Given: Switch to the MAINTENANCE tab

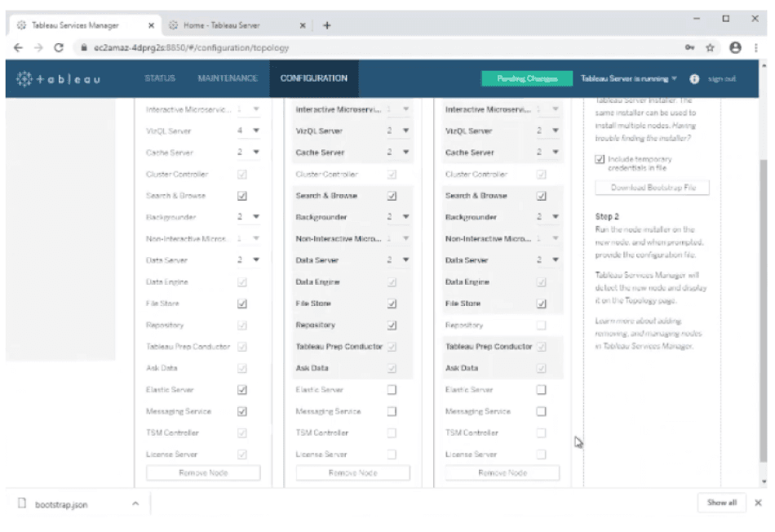Looking at the screenshot, I should [228, 78].
